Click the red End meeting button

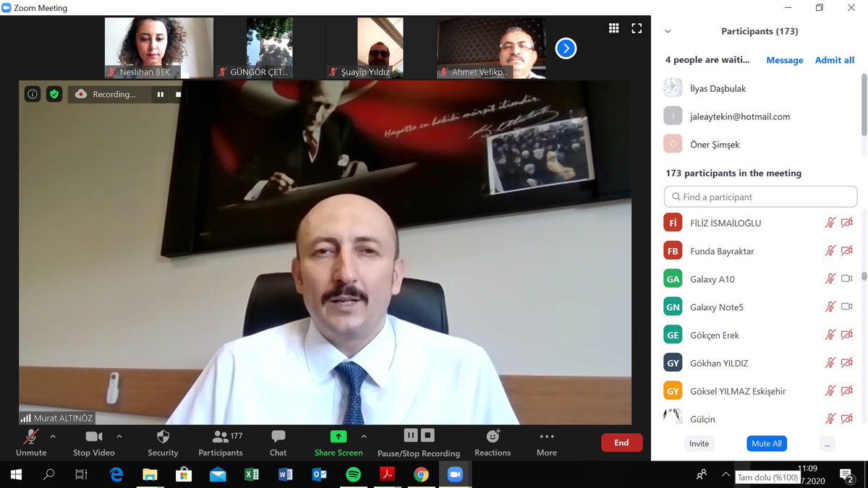(621, 442)
